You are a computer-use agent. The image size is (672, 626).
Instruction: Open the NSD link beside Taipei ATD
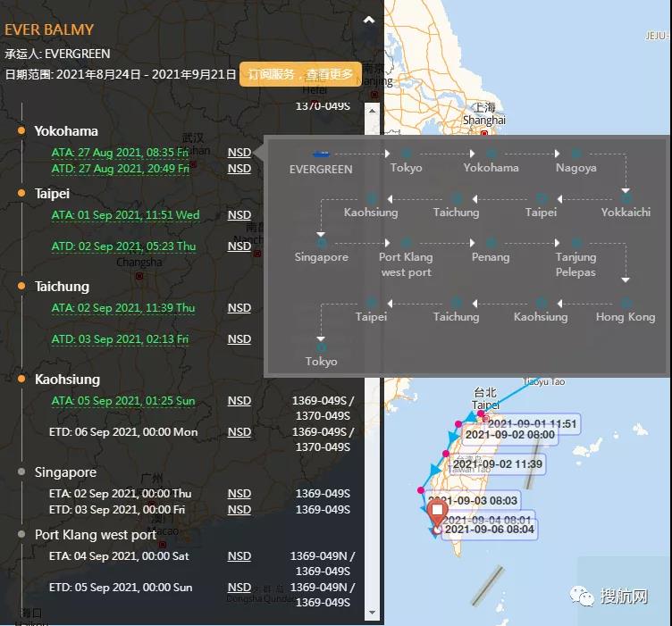(x=239, y=246)
